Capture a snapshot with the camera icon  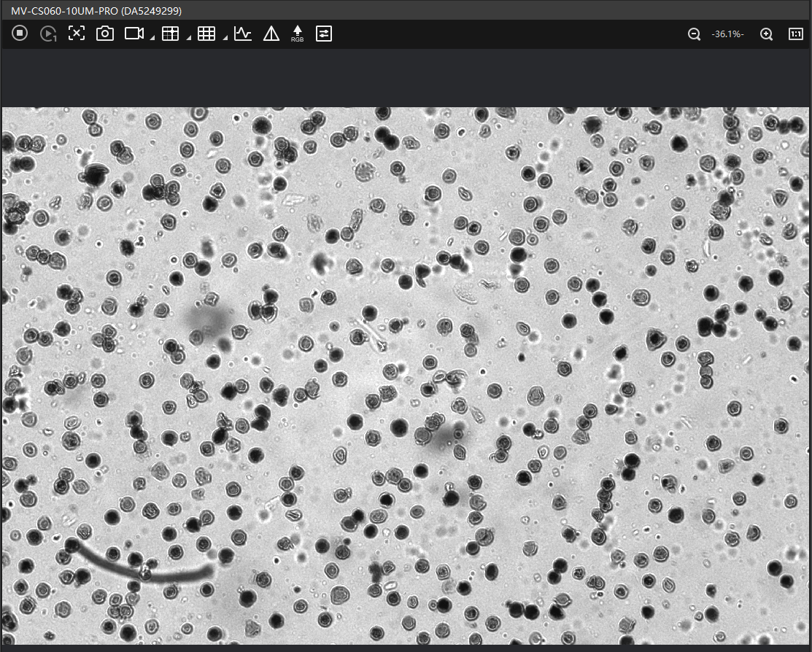[105, 34]
